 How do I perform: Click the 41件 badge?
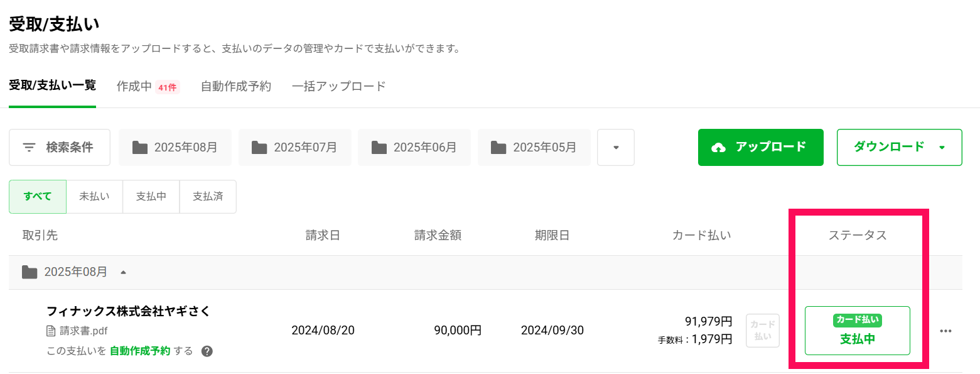(168, 87)
